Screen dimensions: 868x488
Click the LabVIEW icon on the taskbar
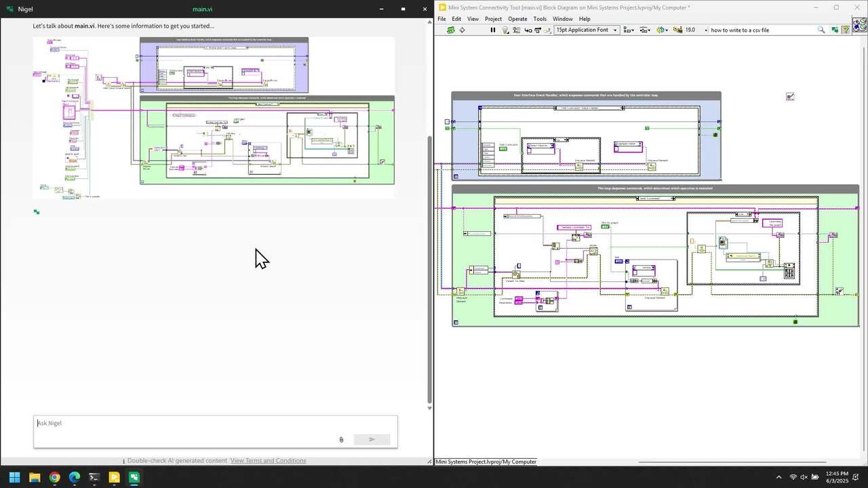click(x=134, y=477)
